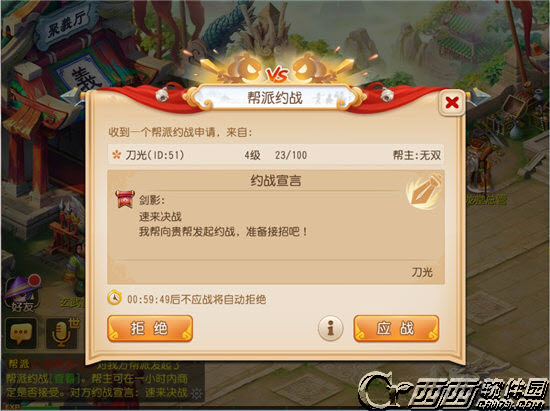Screen dimensions: 550x411
Task: Click the 约战宣言 heading
Action: [276, 181]
